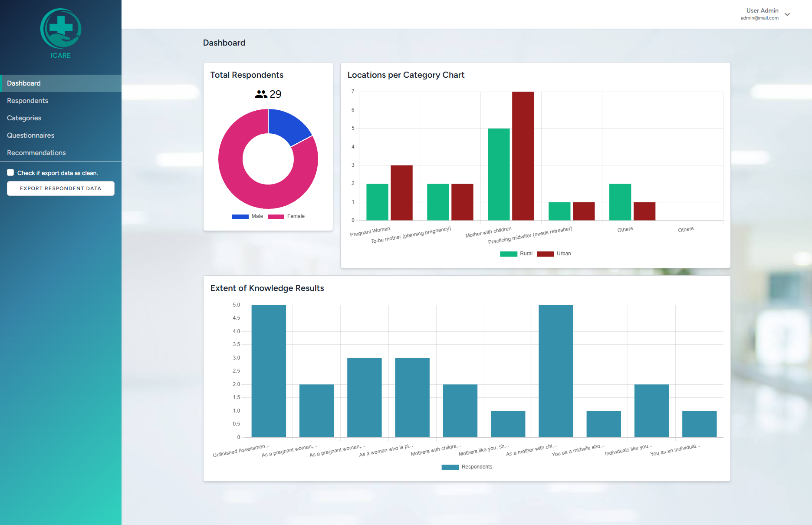Open the Recommendations section
812x525 pixels.
click(36, 153)
